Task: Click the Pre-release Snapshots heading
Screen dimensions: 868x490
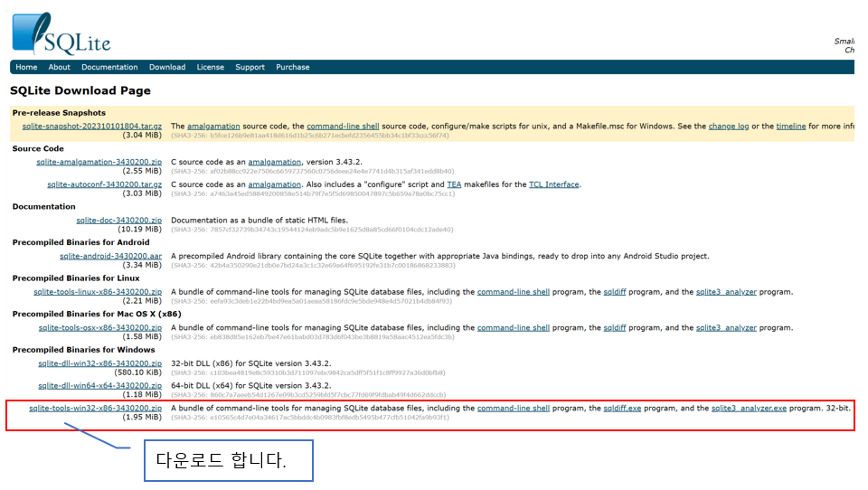Action: 60,112
